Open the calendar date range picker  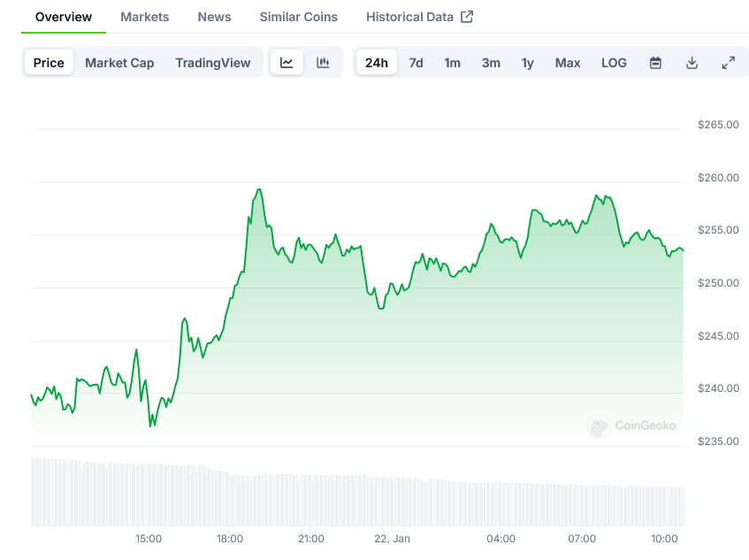click(655, 63)
